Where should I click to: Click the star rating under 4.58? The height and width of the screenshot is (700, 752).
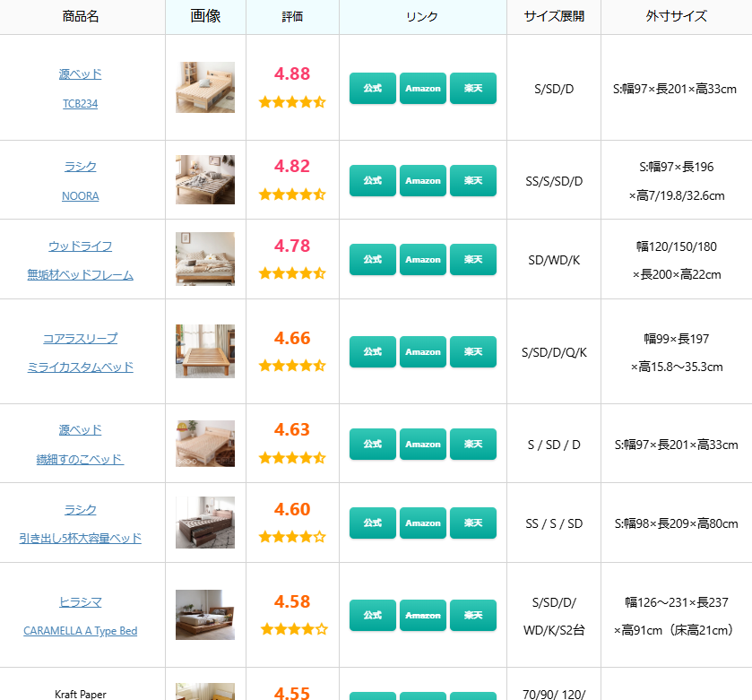coord(294,629)
